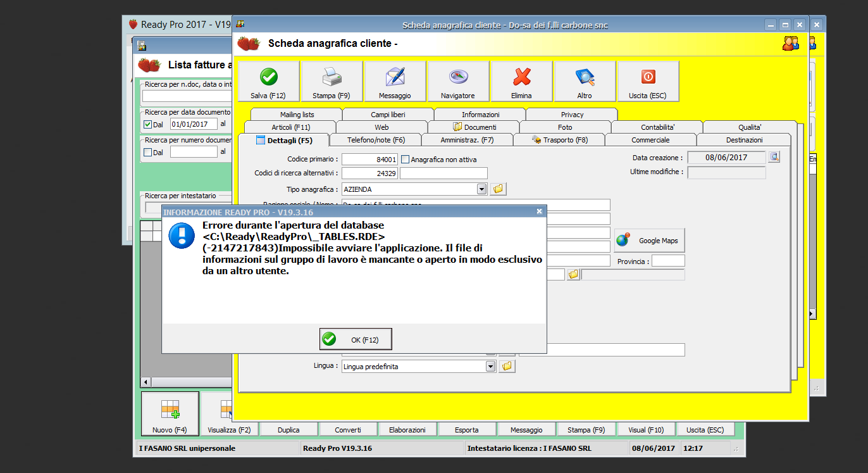This screenshot has height=473, width=868.
Task: Open the Messaggio envelope tool
Action: [395, 77]
